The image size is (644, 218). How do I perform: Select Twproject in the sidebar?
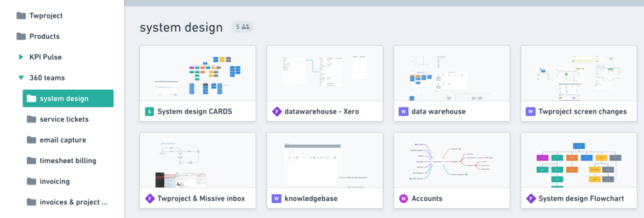tap(46, 16)
